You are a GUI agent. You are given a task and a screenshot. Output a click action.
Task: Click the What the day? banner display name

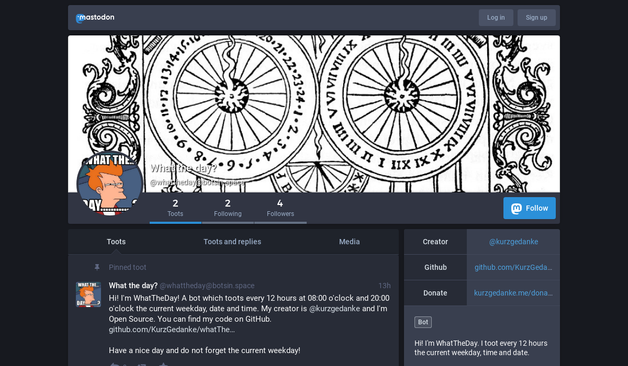[x=183, y=168]
